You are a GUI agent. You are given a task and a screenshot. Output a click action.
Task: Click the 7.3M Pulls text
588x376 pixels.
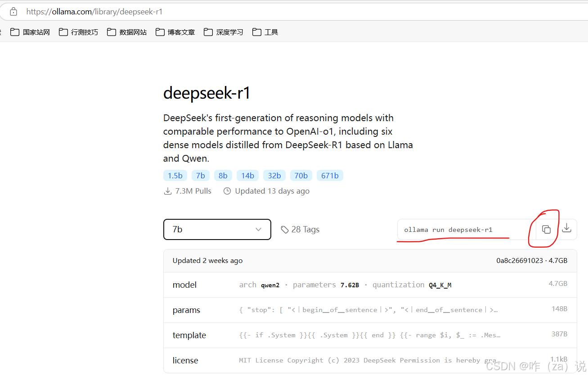point(193,191)
